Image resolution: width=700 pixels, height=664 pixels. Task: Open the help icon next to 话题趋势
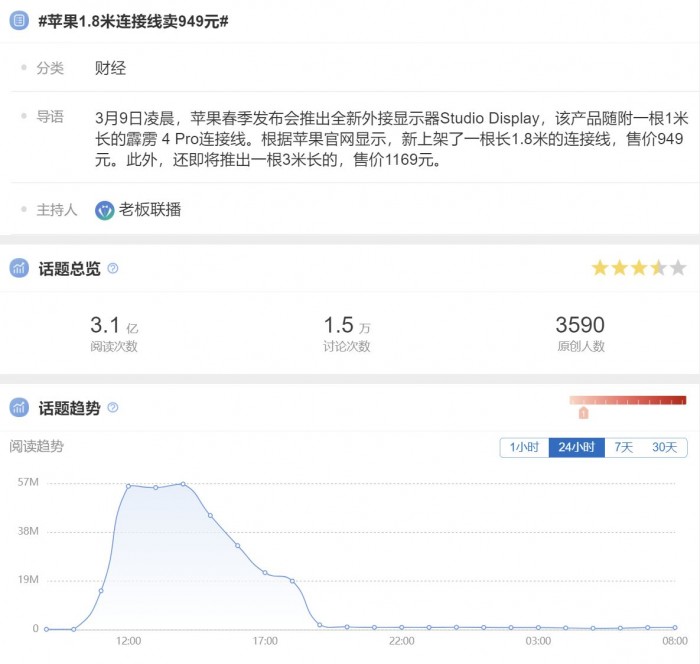pos(113,407)
